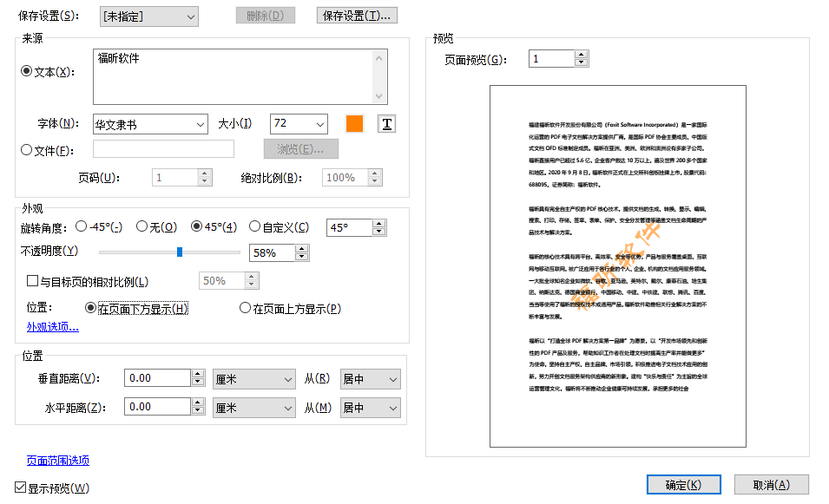Increase the custom rotation angle with stepper
The height and width of the screenshot is (504, 829).
pos(379,223)
